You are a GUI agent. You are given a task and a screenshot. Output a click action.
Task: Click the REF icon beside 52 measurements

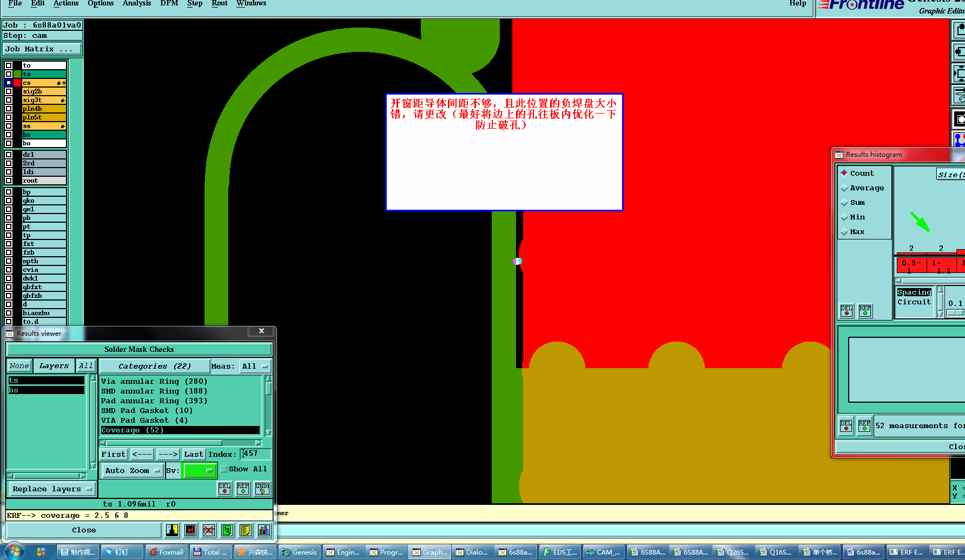click(864, 426)
